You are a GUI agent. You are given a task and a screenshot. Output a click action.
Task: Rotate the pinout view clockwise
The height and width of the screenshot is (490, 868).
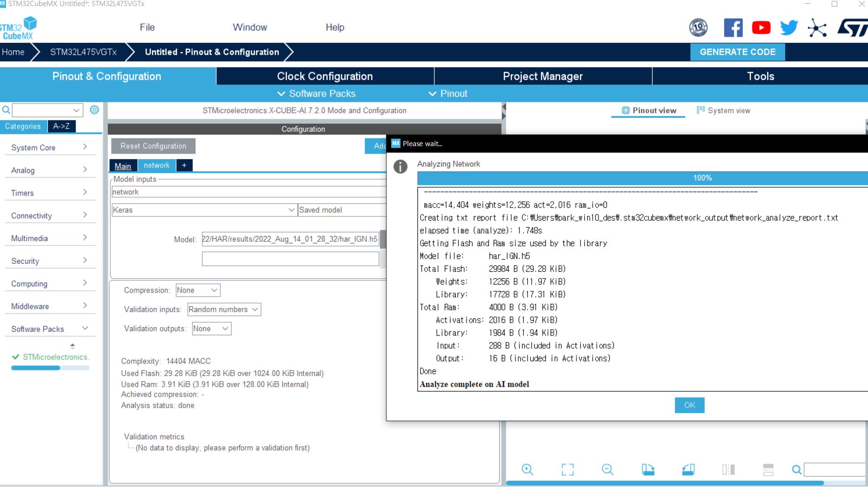(648, 470)
